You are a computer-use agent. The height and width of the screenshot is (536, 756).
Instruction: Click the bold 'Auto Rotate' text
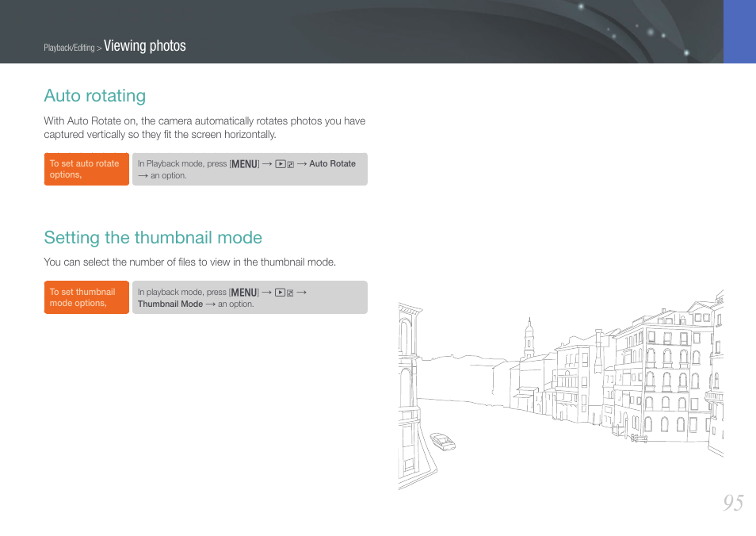coord(332,163)
